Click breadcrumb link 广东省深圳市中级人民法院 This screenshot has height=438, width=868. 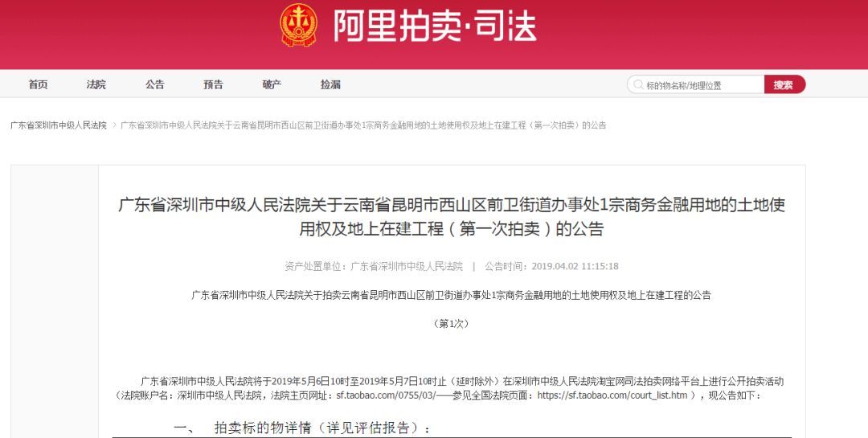[59, 125]
